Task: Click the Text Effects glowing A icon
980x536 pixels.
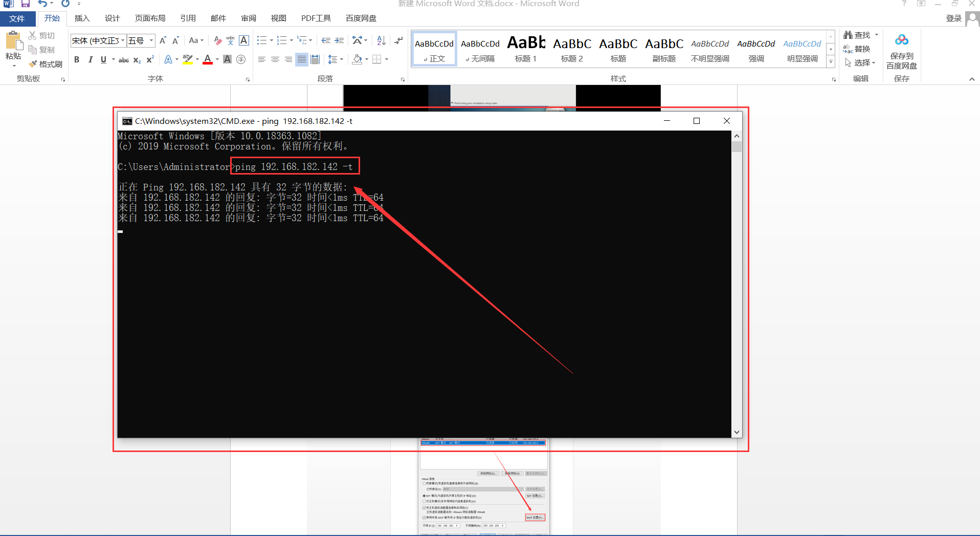Action: [x=168, y=60]
